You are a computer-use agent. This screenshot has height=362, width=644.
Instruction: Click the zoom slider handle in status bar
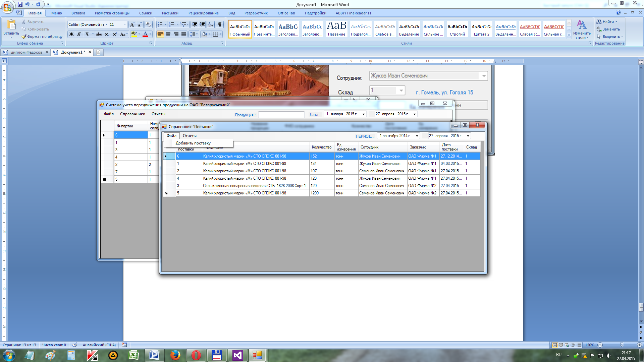pos(622,345)
